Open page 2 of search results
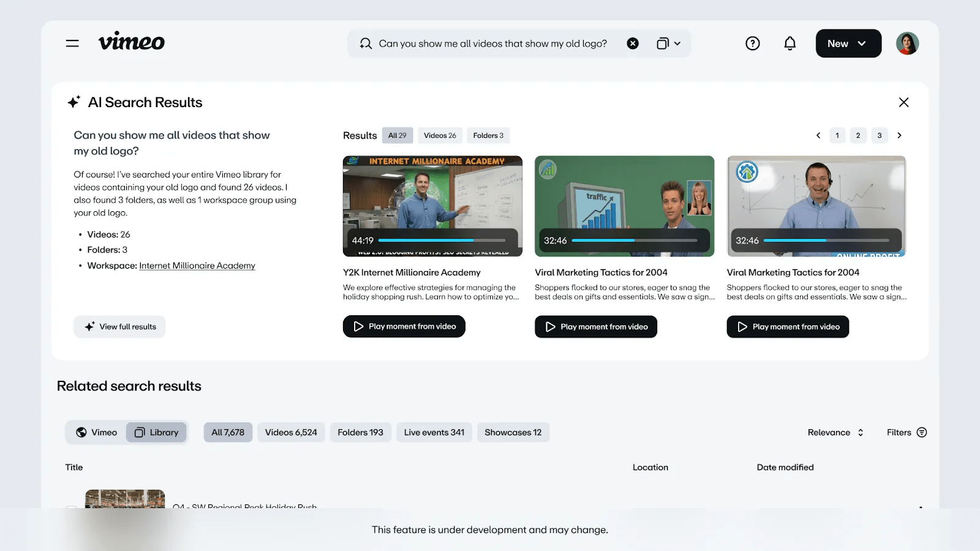This screenshot has width=980, height=551. point(858,135)
